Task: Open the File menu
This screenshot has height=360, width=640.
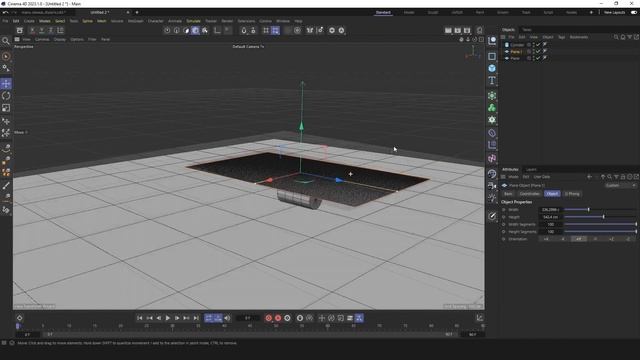Action: [x=5, y=21]
